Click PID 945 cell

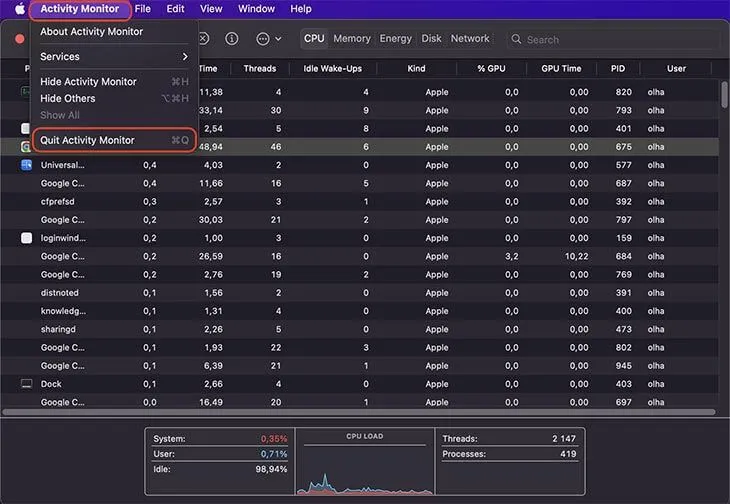pos(623,366)
